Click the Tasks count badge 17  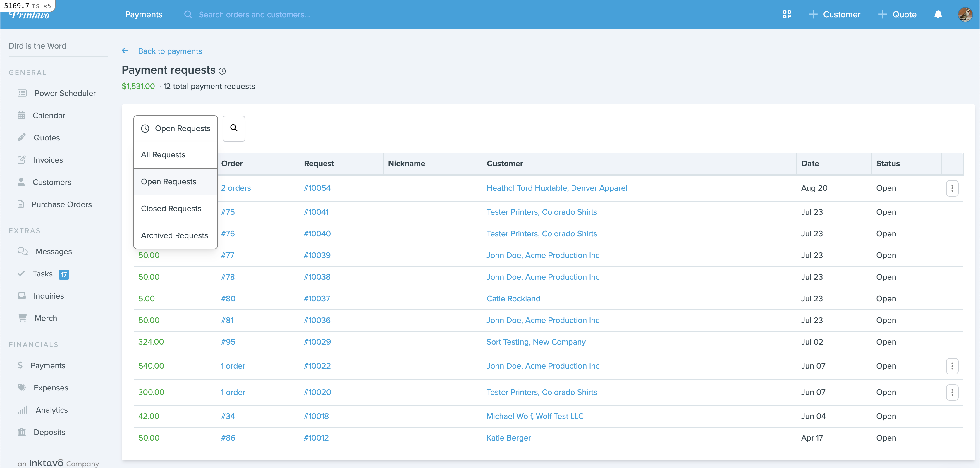(64, 274)
